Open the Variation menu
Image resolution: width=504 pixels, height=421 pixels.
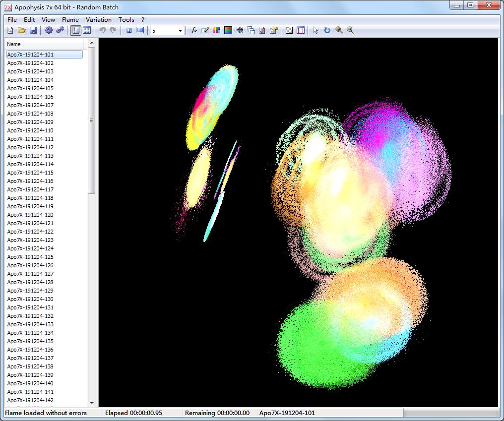tap(98, 19)
